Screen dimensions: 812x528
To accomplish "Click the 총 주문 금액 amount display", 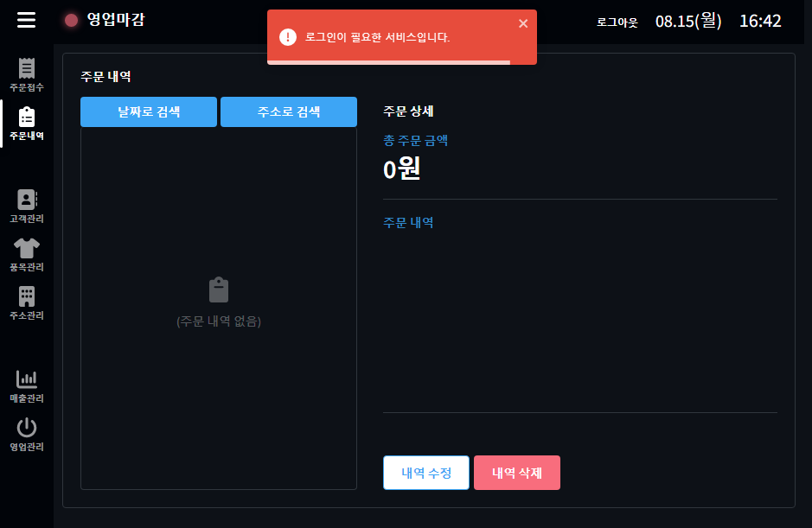I will [x=402, y=170].
